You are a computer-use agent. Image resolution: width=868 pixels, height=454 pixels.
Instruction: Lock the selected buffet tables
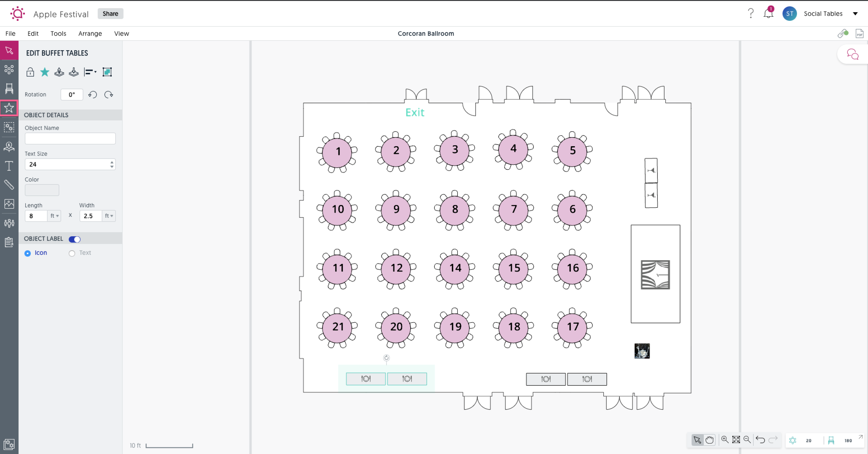[x=30, y=72]
